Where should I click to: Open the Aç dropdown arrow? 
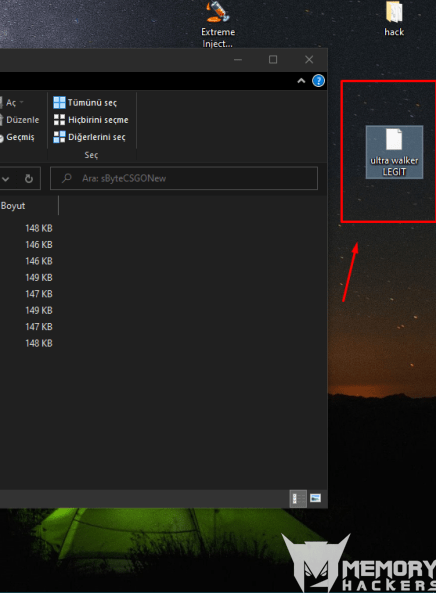pos(22,102)
